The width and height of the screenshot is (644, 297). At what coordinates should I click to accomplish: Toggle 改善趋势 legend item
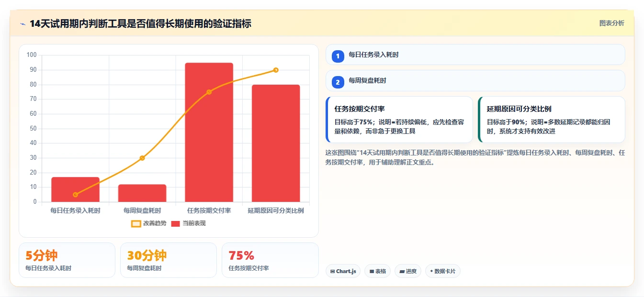(149, 223)
